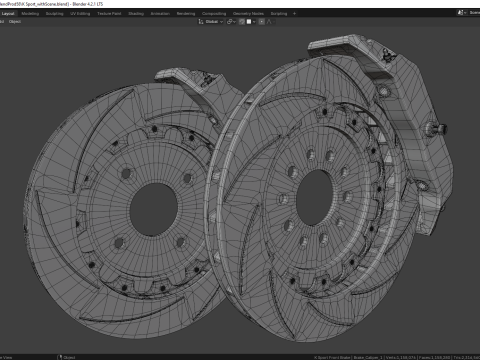Open the snapping options dropdown
480x360 pixels.
251,22
